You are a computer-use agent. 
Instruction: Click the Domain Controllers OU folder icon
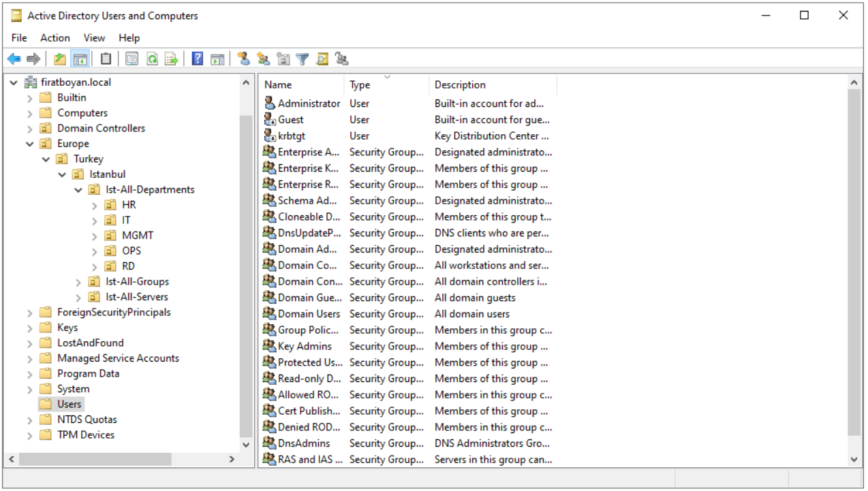click(46, 128)
